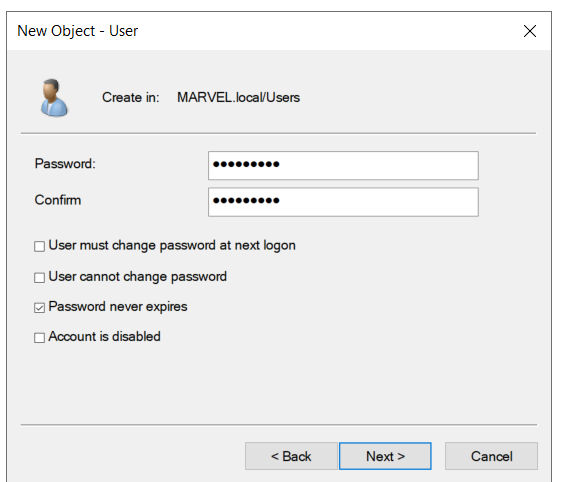Tick the Account is disabled checkbox
Screen dimensions: 565x482
pyautogui.click(x=40, y=338)
